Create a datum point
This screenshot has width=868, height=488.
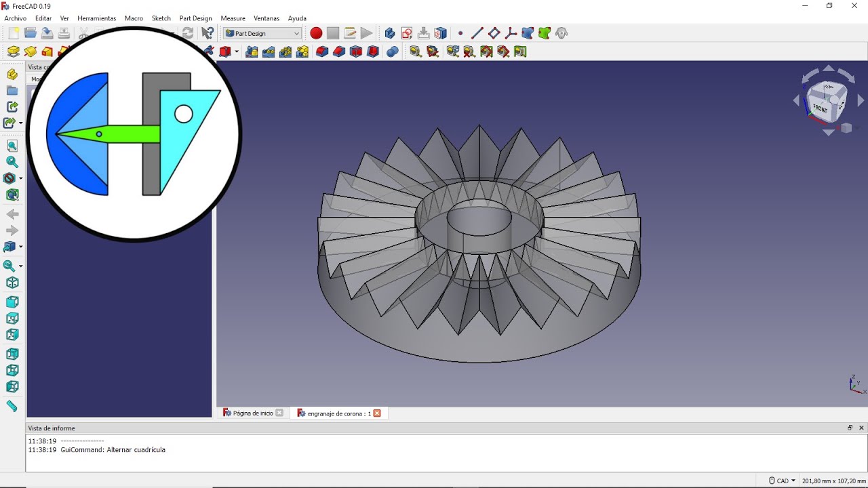point(460,33)
